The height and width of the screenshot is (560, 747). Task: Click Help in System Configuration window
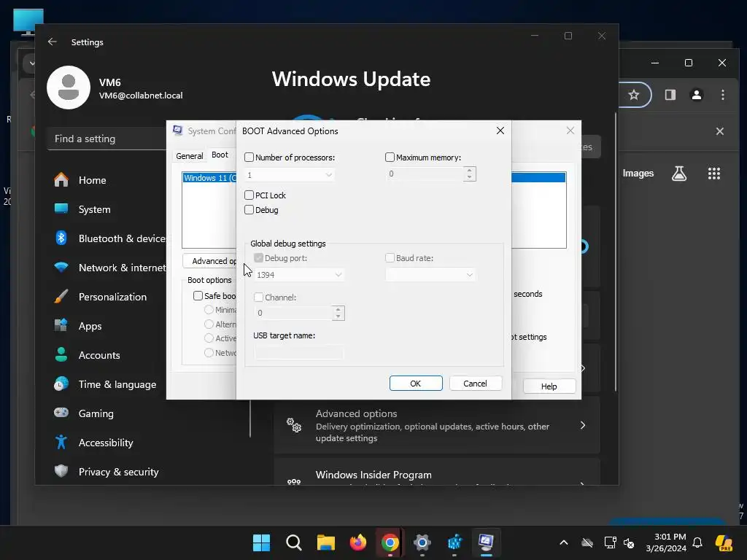pyautogui.click(x=549, y=386)
